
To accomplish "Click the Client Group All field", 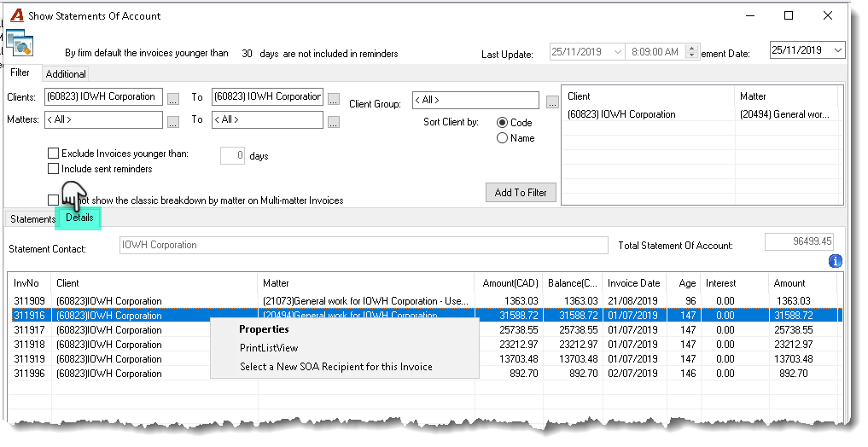I will (475, 100).
